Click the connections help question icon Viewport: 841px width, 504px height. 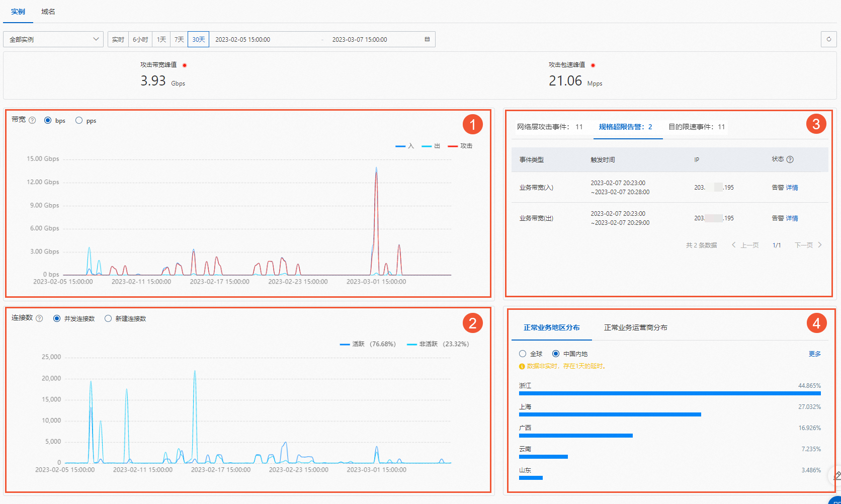pyautogui.click(x=39, y=318)
